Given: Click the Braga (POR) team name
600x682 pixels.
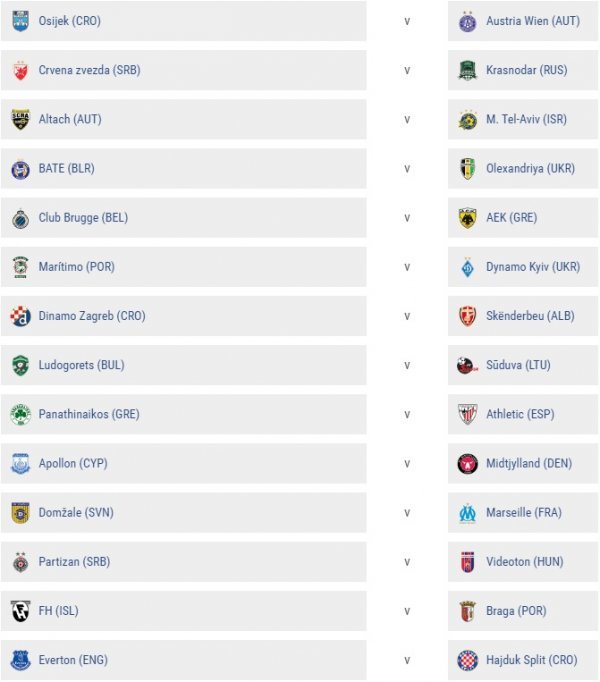Looking at the screenshot, I should tap(516, 611).
